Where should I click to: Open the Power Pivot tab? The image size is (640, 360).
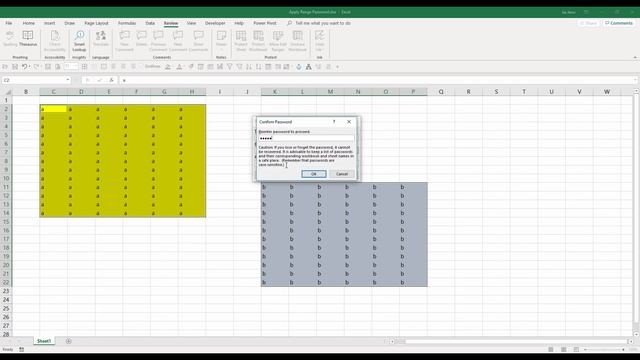pyautogui.click(x=264, y=23)
